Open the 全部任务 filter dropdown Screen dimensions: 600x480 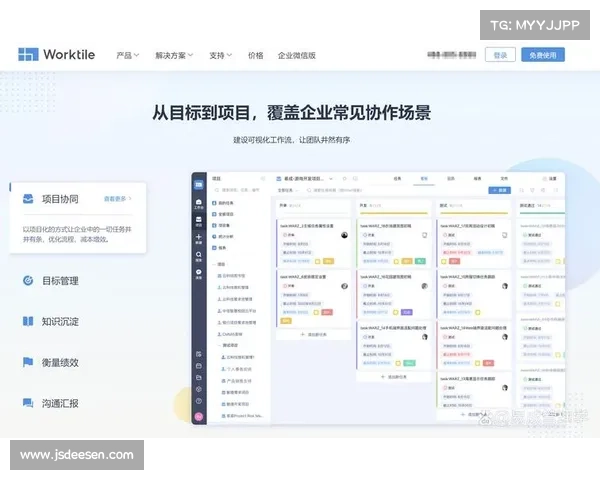tap(288, 190)
